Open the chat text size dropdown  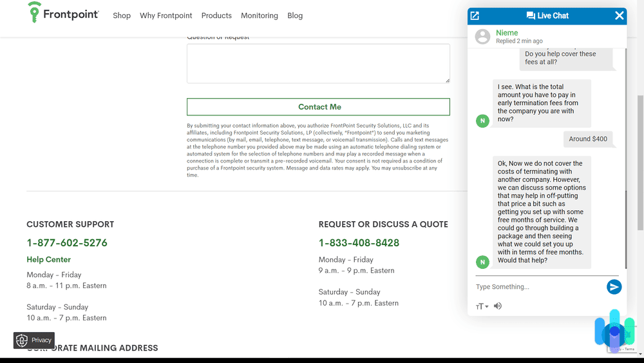tap(482, 306)
